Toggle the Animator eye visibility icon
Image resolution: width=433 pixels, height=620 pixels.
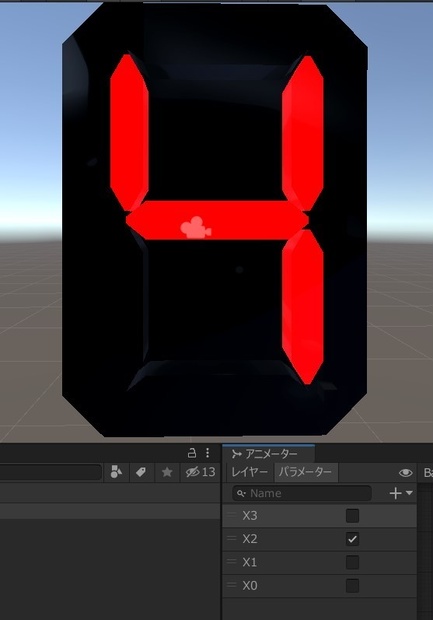point(406,473)
